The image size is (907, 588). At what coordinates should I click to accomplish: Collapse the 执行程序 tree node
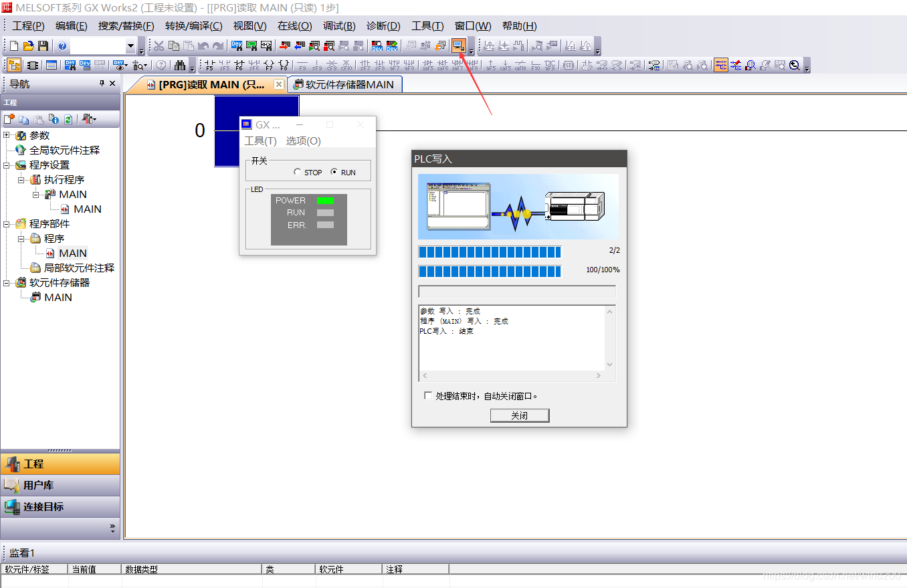pyautogui.click(x=21, y=179)
